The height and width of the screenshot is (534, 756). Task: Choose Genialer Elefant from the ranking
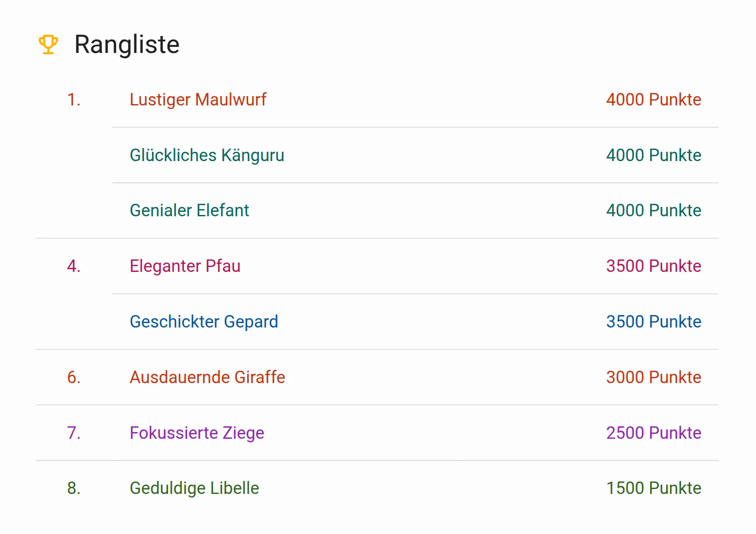[x=189, y=210]
